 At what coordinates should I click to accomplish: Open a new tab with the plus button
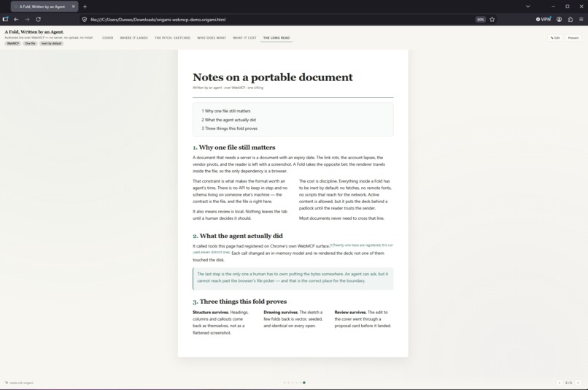pos(85,7)
